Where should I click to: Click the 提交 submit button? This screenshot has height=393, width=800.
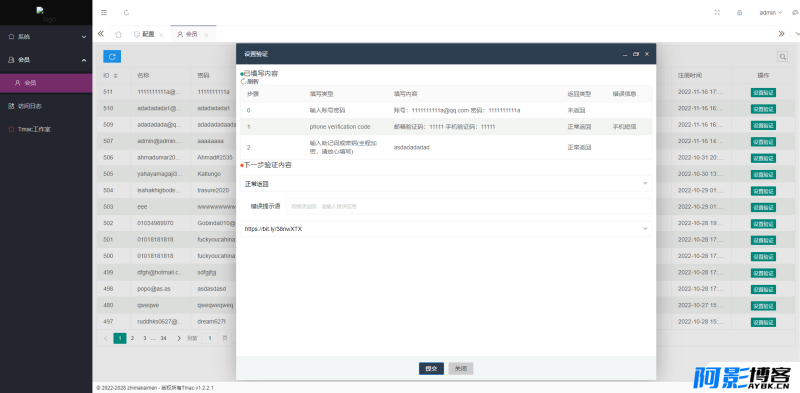(x=431, y=369)
